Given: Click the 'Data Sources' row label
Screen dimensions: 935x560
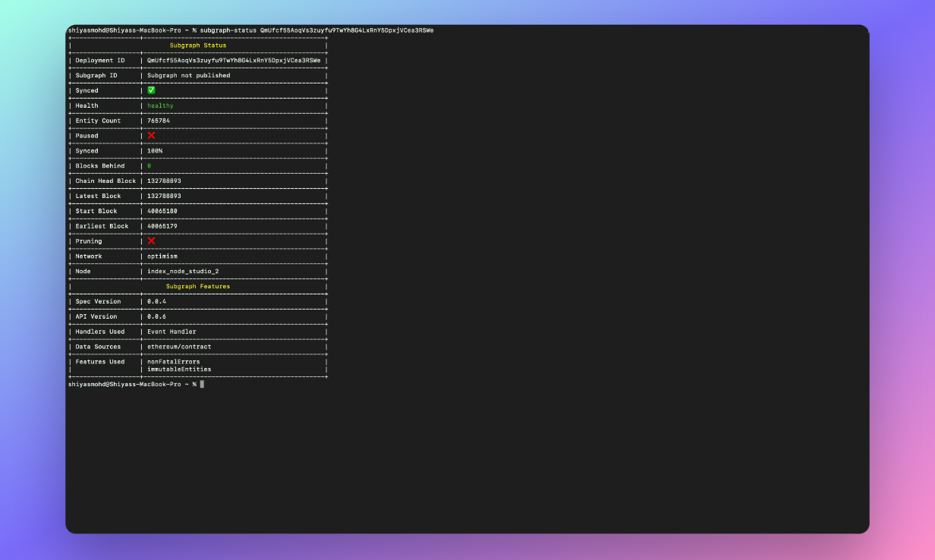Looking at the screenshot, I should tap(99, 347).
